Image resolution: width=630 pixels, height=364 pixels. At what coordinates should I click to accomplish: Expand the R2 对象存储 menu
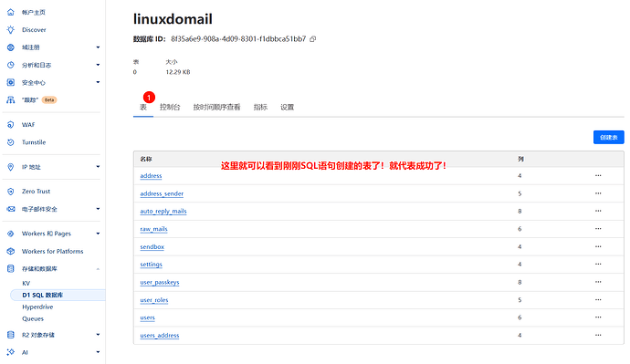click(98, 335)
